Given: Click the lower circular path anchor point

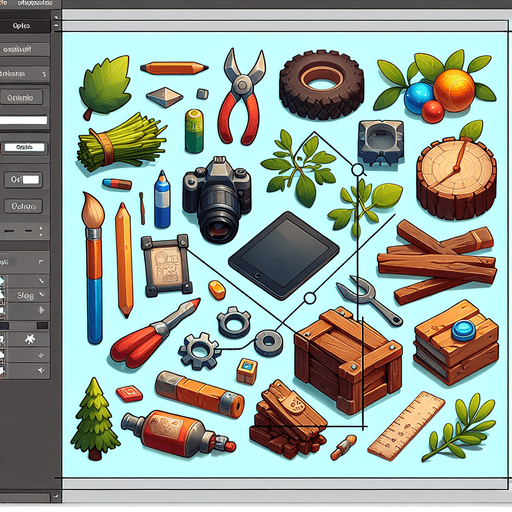Looking at the screenshot, I should tap(310, 298).
